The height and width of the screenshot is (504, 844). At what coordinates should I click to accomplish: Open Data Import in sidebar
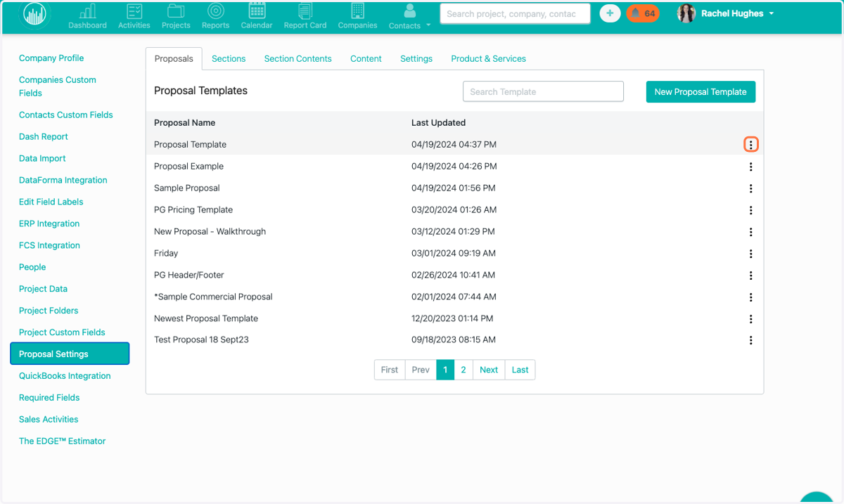(x=42, y=158)
